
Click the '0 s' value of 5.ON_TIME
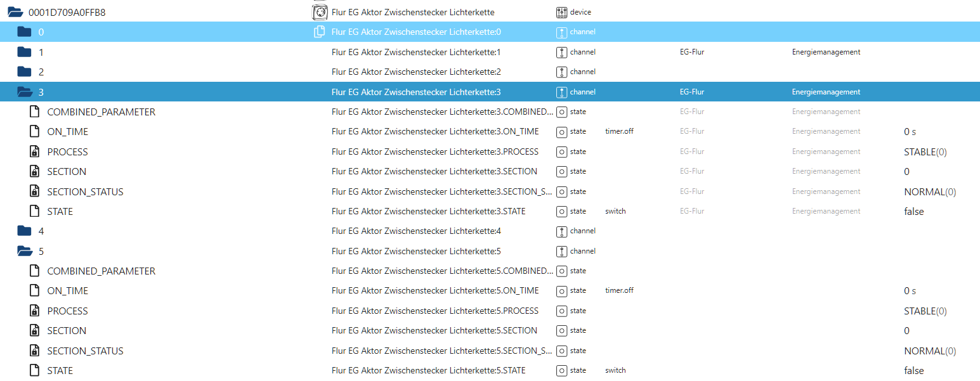point(910,290)
